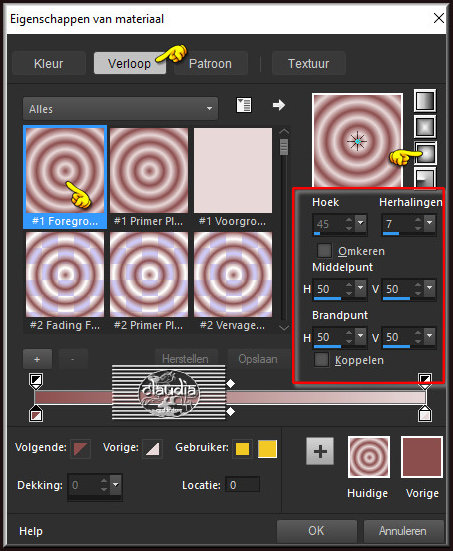453x551 pixels.
Task: Open the category view options icon
Action: point(244,105)
